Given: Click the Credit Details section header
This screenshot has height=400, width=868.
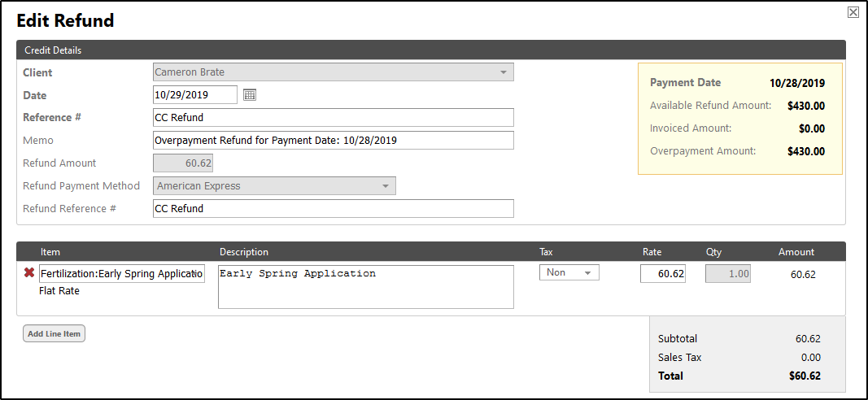Looking at the screenshot, I should [53, 50].
